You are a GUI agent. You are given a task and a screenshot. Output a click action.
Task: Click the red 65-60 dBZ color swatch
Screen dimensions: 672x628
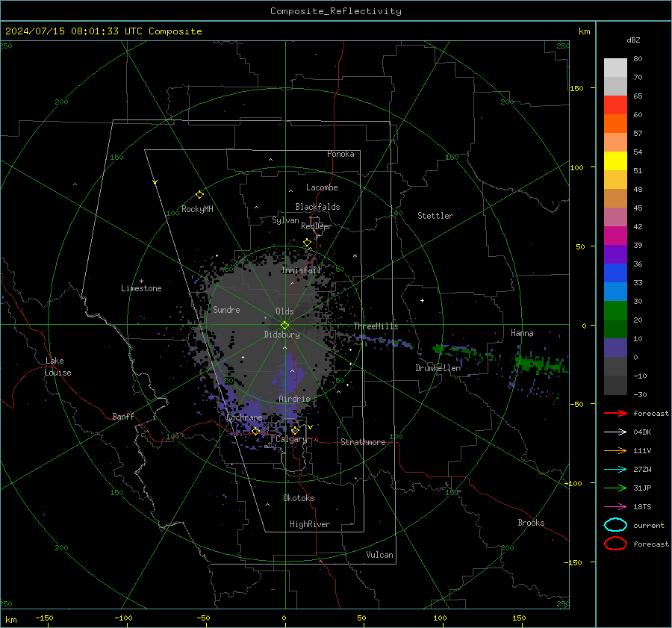[x=615, y=105]
